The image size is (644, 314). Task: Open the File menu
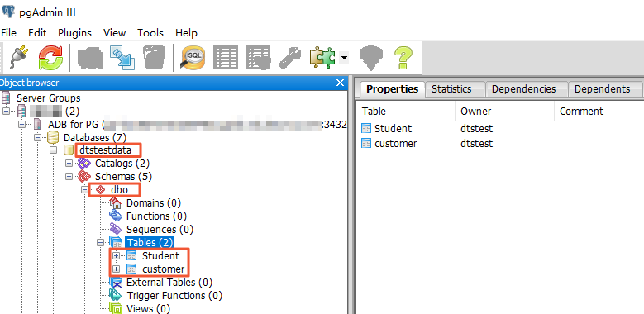click(x=8, y=33)
